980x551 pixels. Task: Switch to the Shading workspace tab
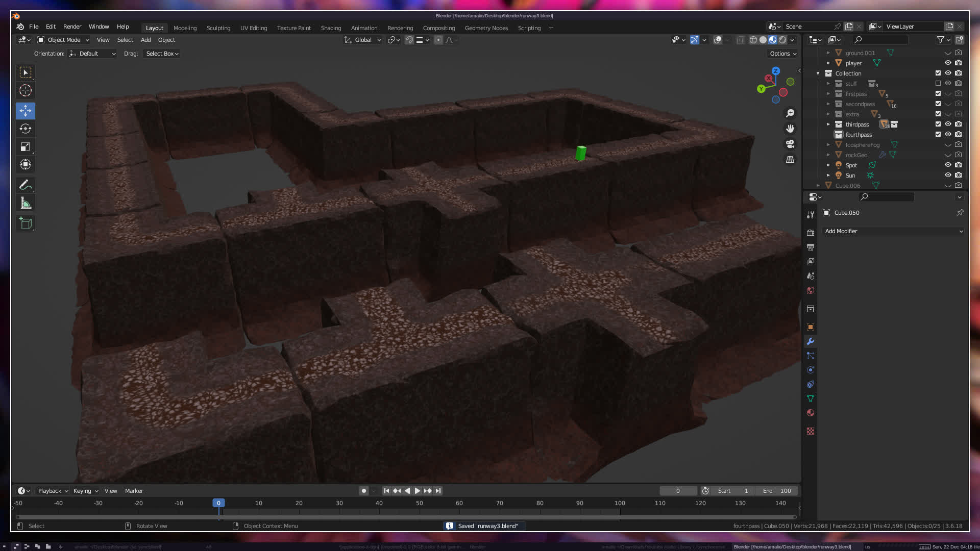(330, 28)
